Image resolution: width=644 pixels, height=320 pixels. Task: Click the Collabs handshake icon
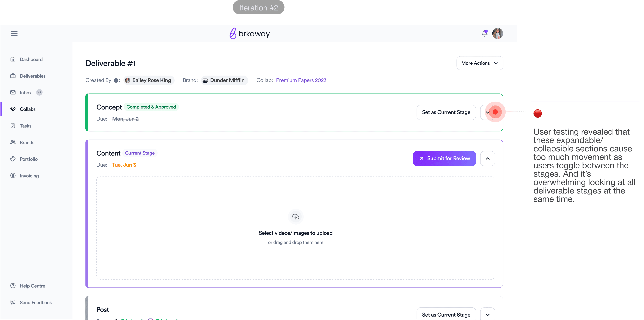click(x=13, y=109)
